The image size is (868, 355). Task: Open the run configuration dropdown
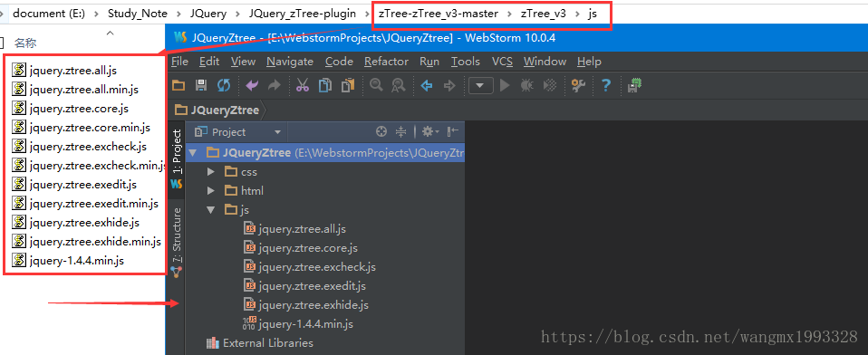pyautogui.click(x=480, y=86)
